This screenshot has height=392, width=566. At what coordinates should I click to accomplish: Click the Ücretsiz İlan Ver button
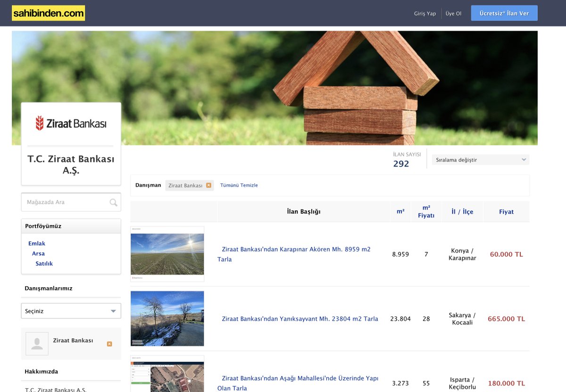click(504, 13)
